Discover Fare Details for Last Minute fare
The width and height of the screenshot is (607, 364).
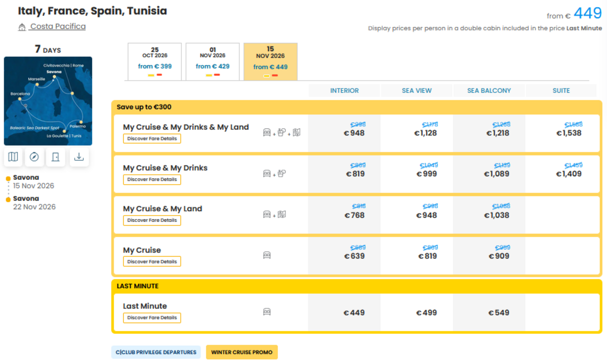pos(152,318)
